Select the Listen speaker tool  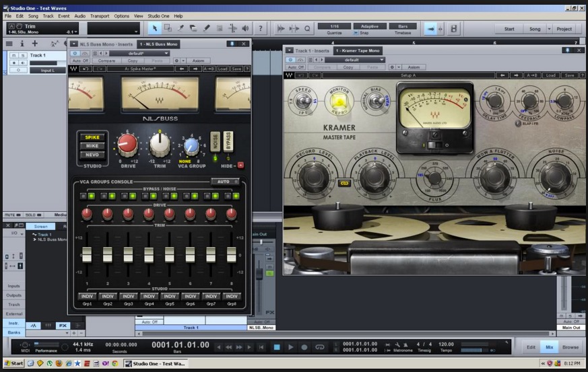tap(245, 28)
